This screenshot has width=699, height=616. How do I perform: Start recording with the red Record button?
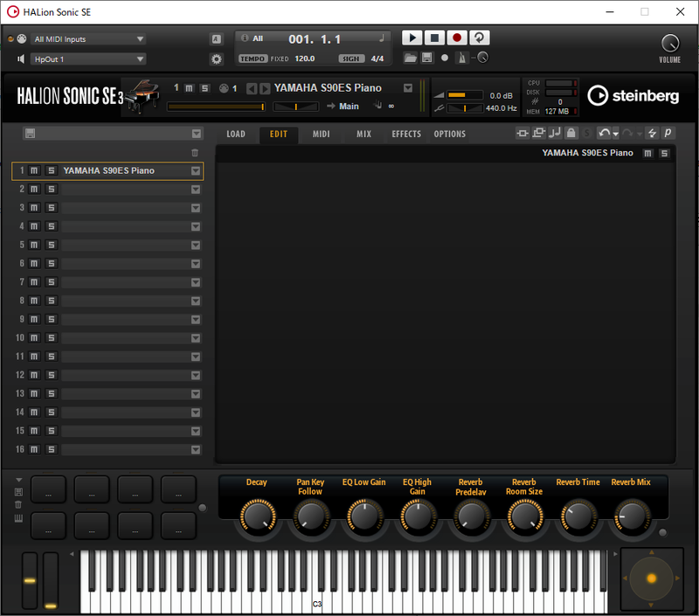[457, 38]
